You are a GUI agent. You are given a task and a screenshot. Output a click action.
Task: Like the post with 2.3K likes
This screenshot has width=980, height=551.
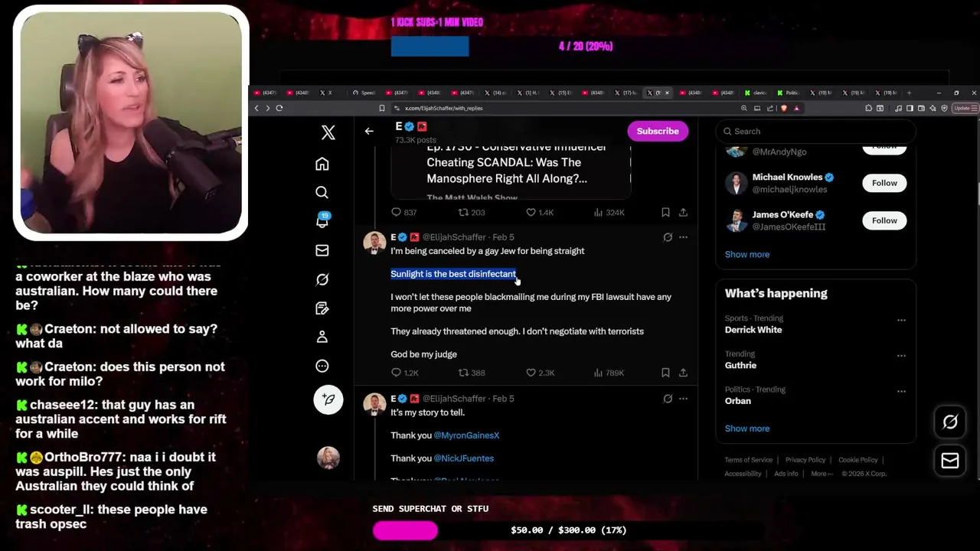click(x=540, y=373)
